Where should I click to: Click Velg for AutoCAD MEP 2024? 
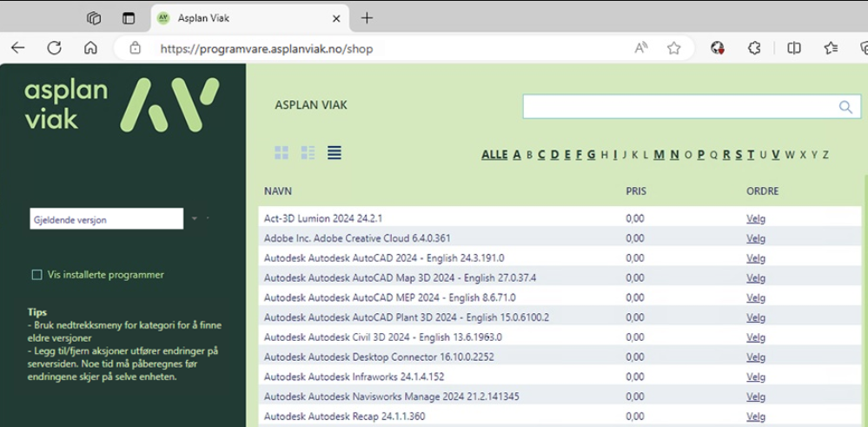pos(756,297)
